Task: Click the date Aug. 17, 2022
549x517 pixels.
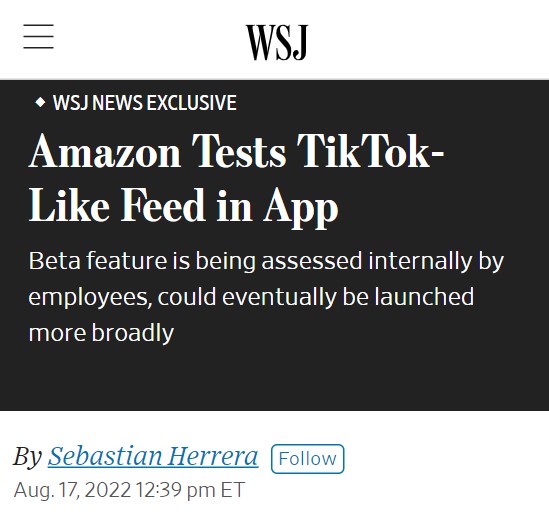Action: pyautogui.click(x=72, y=490)
